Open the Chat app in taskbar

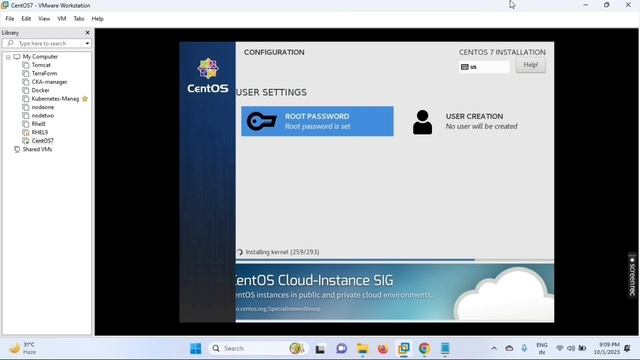coord(341,349)
